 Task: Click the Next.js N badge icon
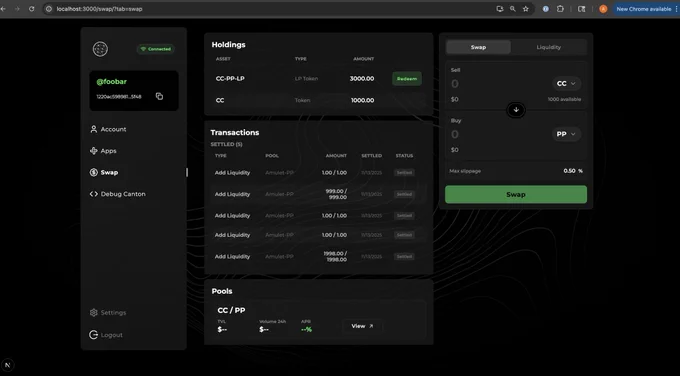click(x=7, y=365)
